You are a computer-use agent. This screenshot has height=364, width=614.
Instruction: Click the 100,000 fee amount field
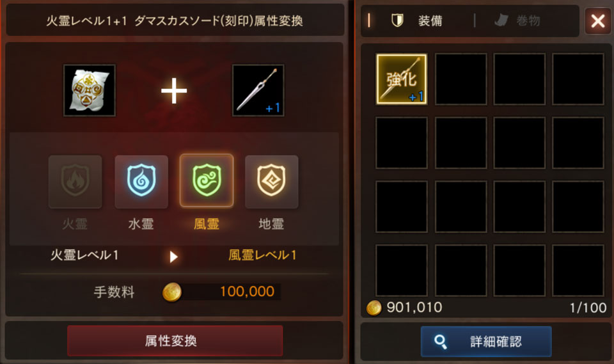231,292
